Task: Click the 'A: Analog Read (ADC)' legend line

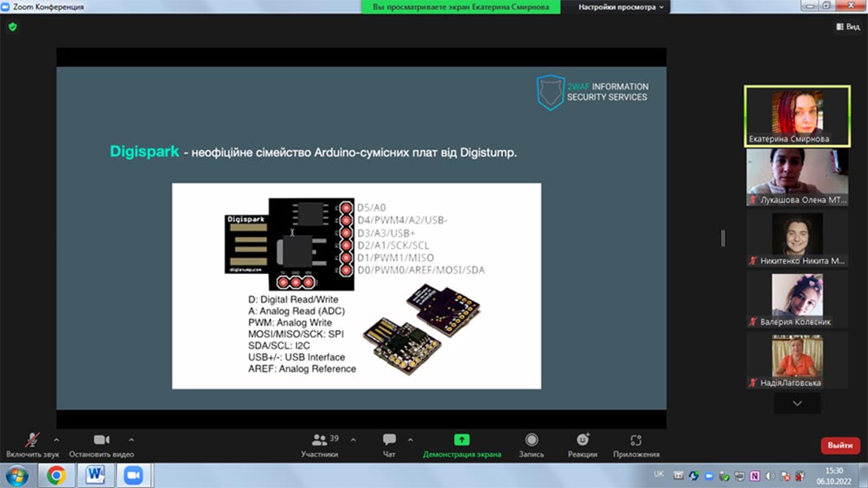Action: click(x=296, y=311)
